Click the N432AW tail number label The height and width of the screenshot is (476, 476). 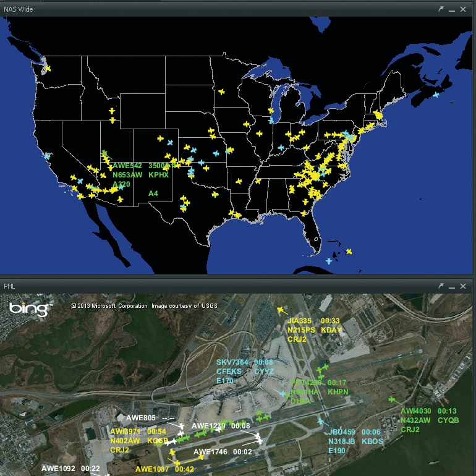(415, 420)
